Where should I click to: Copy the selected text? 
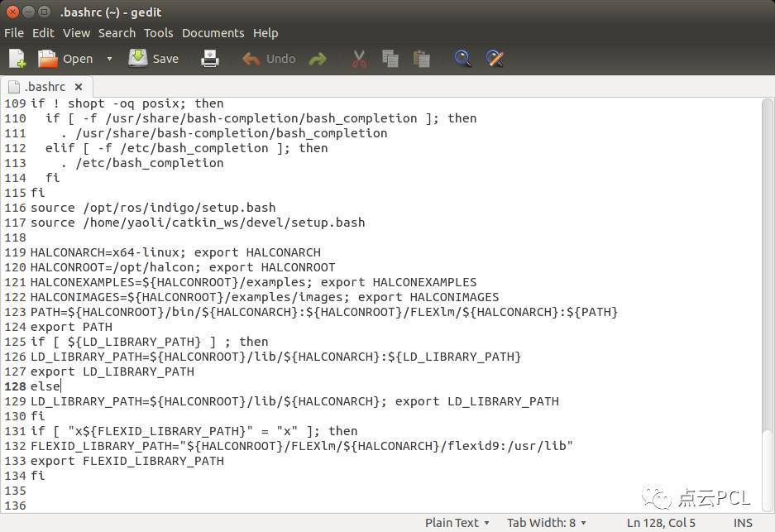tap(390, 59)
